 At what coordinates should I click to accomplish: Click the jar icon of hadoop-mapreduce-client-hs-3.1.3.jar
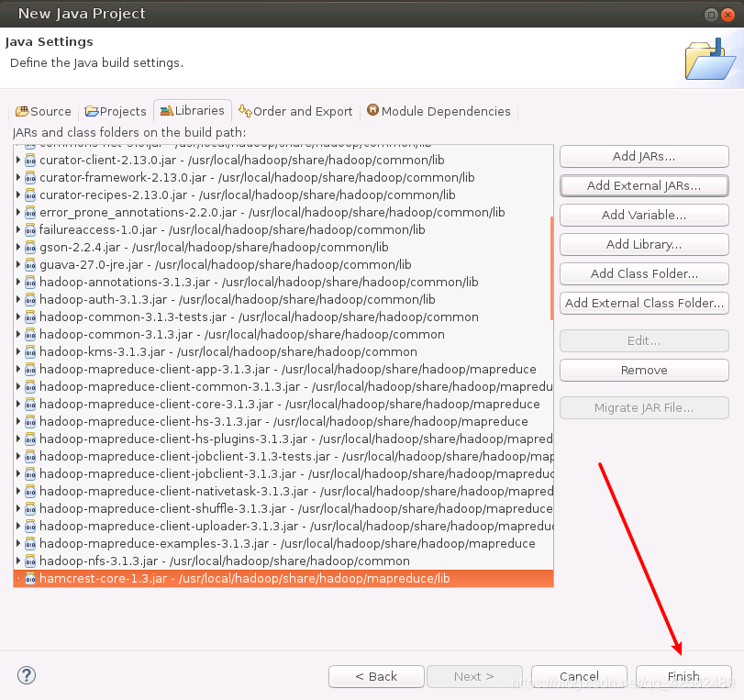[30, 422]
